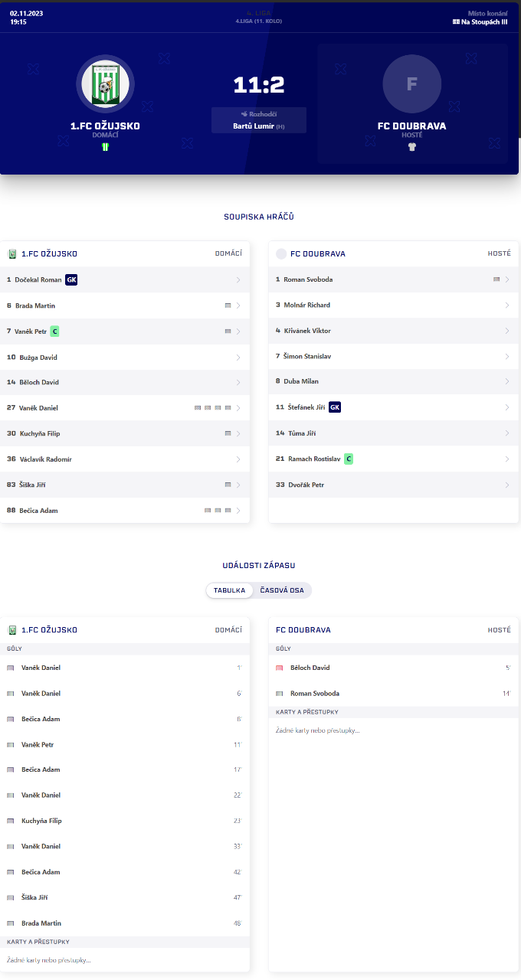The width and height of the screenshot is (521, 980).
Task: Open Štefánek Jiří's row using its chevron
Action: pyautogui.click(x=507, y=407)
